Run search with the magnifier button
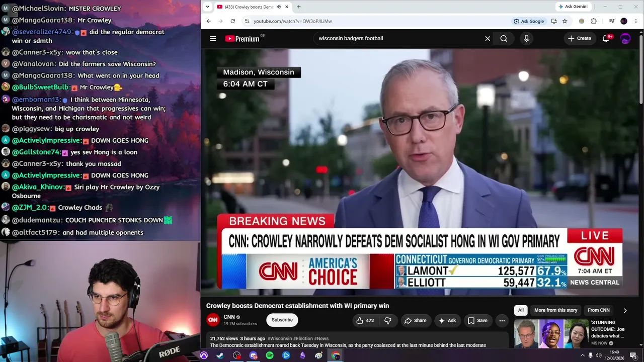Image resolution: width=644 pixels, height=362 pixels. tap(504, 38)
